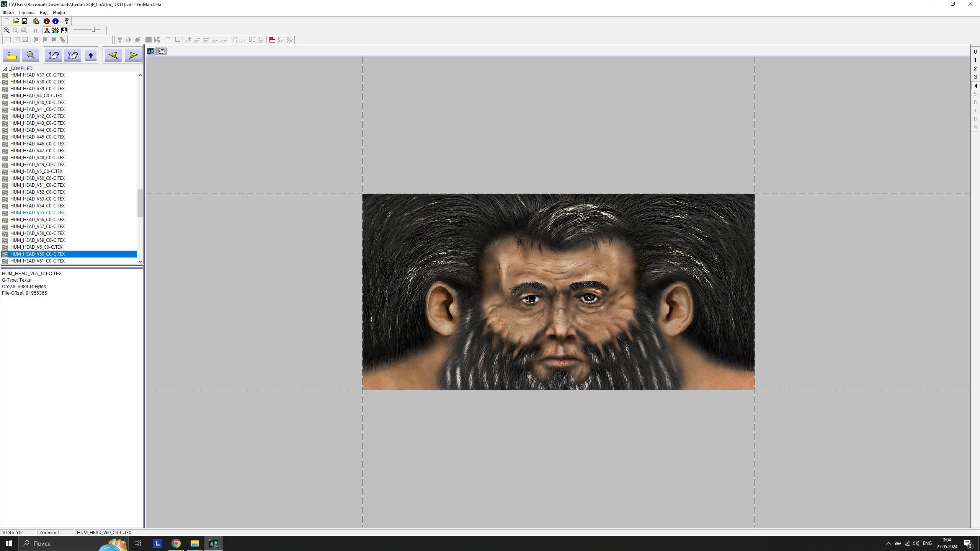Go to next texture with right arrow

[133, 55]
